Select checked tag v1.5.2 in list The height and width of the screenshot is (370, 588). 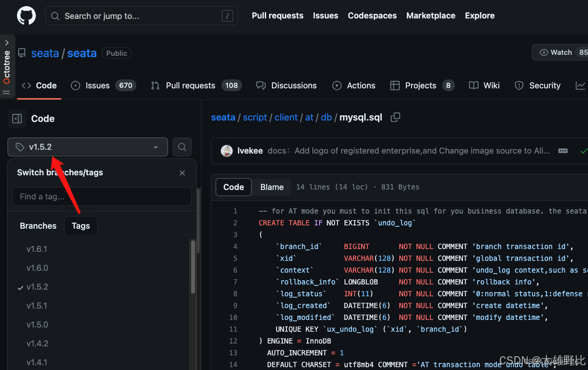pos(37,287)
